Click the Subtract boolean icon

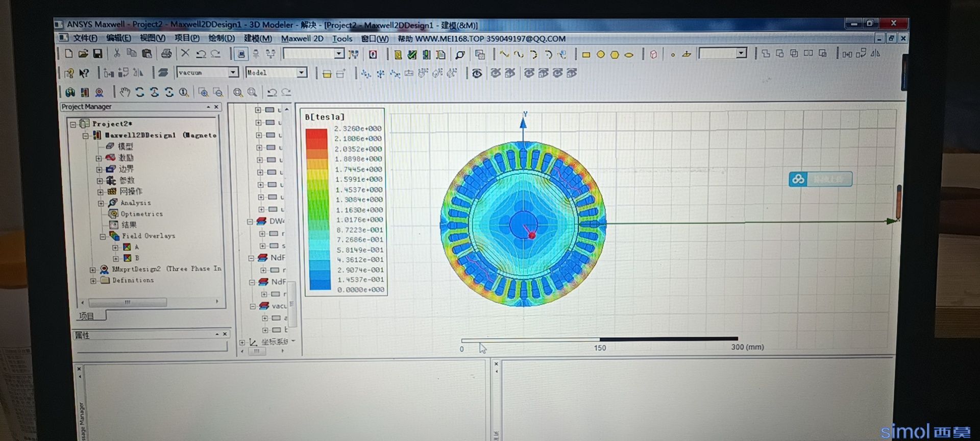(780, 54)
